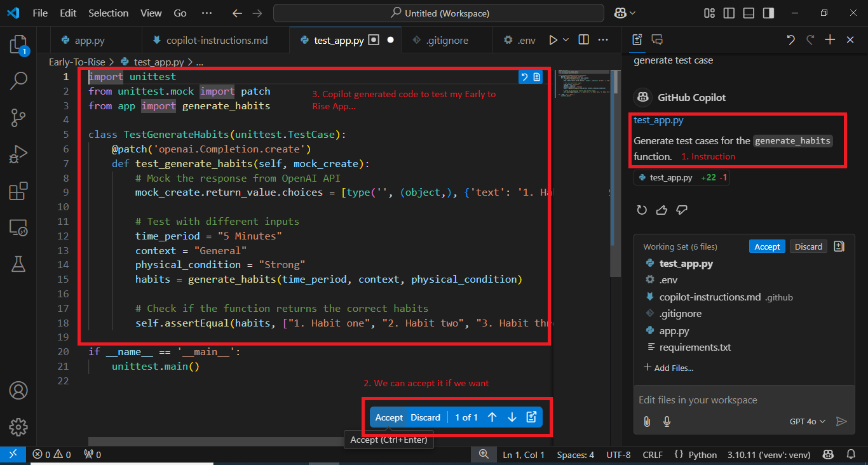The width and height of the screenshot is (868, 465).
Task: Open the File menu
Action: pyautogui.click(x=40, y=13)
